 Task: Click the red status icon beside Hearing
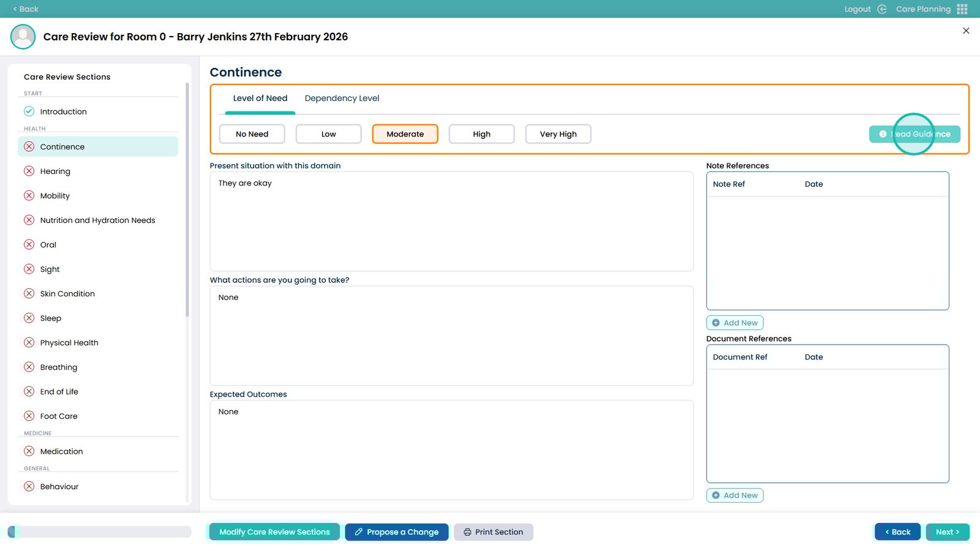(29, 171)
